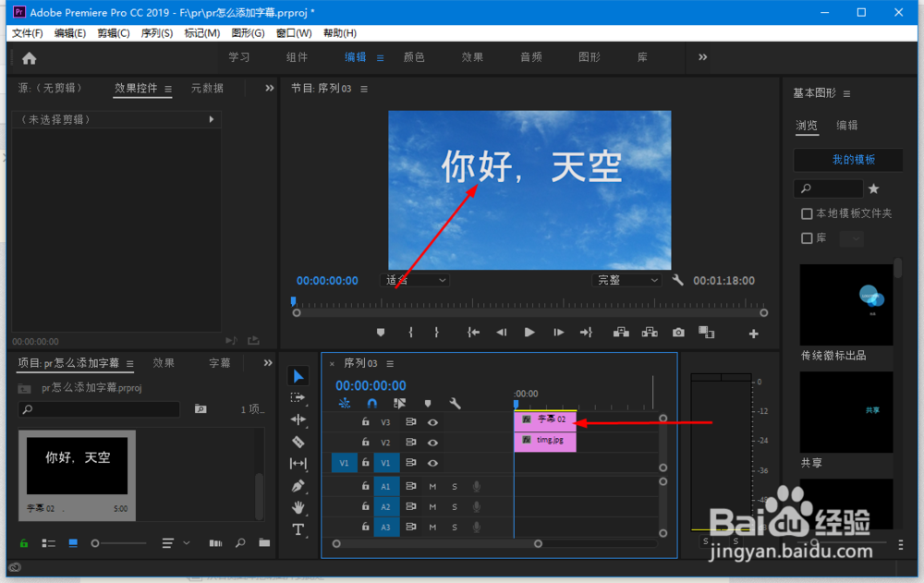Select the Razor tool
Image resolution: width=924 pixels, height=583 pixels.
pyautogui.click(x=298, y=443)
